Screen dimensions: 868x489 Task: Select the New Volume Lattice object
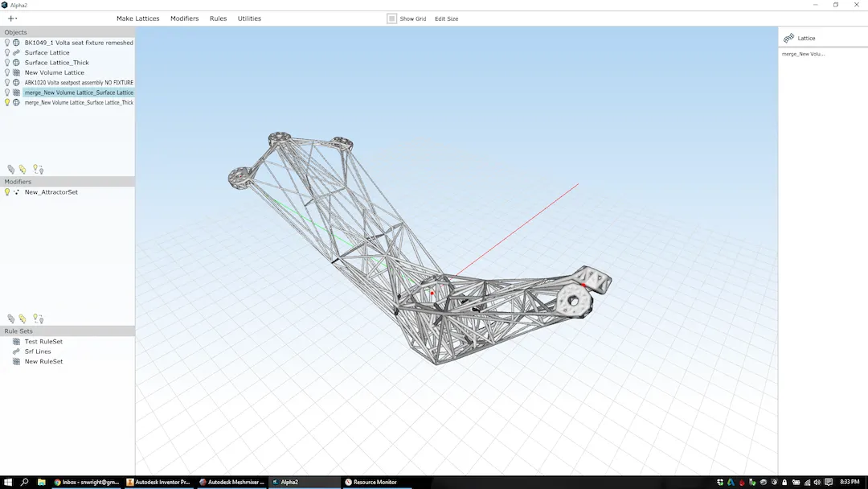pyautogui.click(x=55, y=72)
